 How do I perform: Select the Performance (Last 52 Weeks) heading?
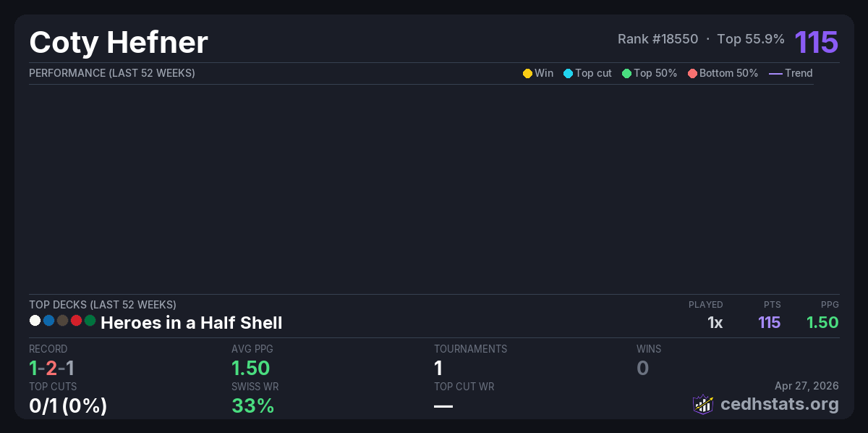pyautogui.click(x=112, y=73)
